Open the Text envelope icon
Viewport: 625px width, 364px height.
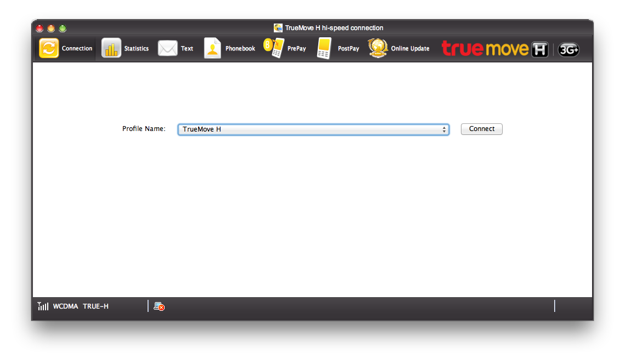tap(167, 48)
